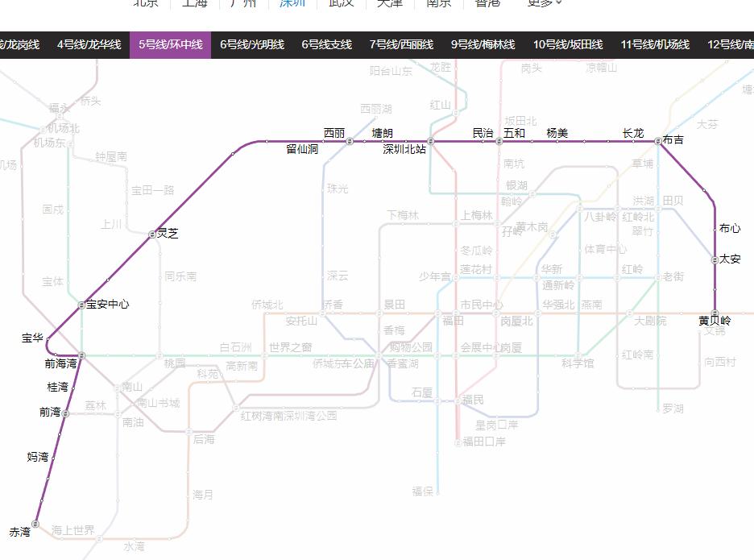This screenshot has width=754, height=560.
Task: Click the 布心 station label
Action: (730, 228)
